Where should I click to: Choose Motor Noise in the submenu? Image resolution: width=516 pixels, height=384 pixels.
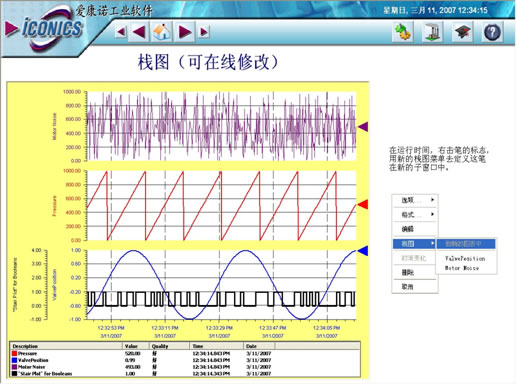tap(462, 268)
